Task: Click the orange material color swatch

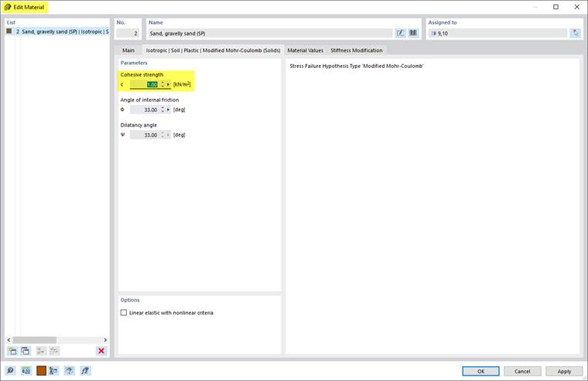Action: [41, 371]
